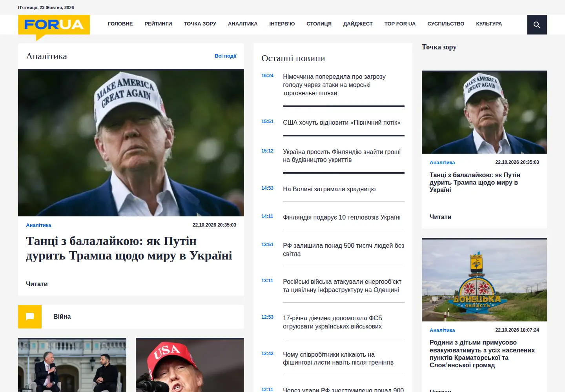565x392 pixels.
Task: Open main Trump article large photo
Action: (131, 143)
